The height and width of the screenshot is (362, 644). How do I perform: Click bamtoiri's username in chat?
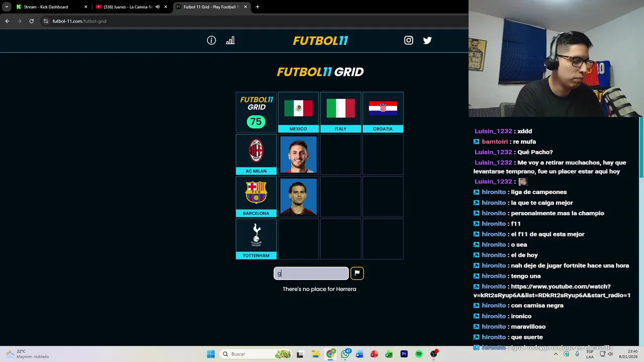tap(495, 142)
